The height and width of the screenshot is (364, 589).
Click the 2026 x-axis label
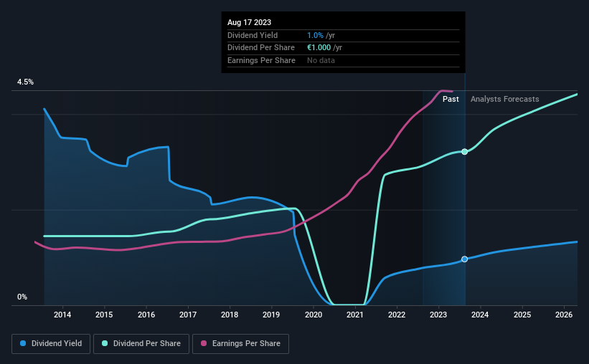[564, 315]
